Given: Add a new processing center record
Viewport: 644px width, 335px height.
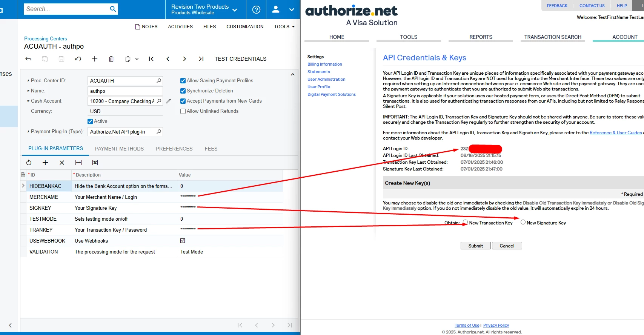Looking at the screenshot, I should coord(95,59).
